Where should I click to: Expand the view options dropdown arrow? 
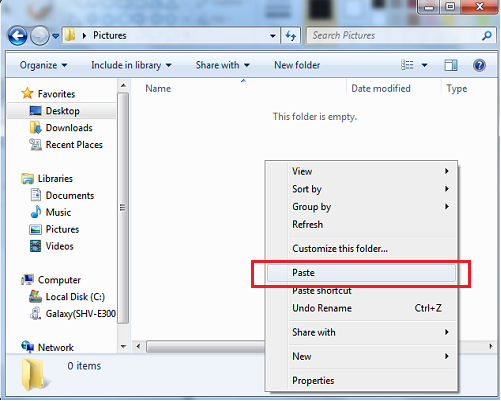[x=425, y=65]
